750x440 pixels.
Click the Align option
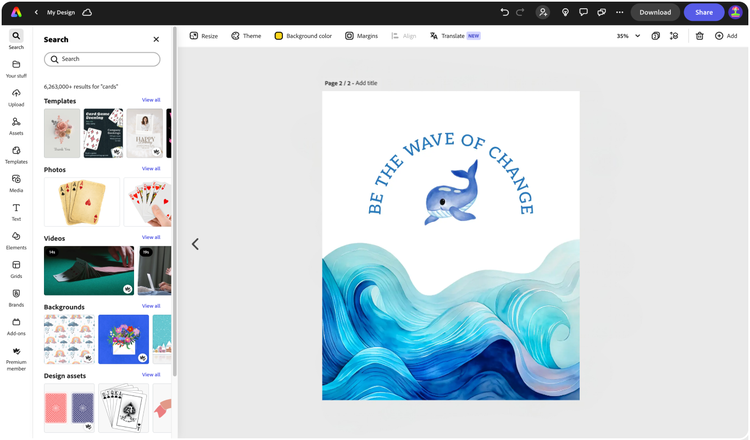point(404,36)
